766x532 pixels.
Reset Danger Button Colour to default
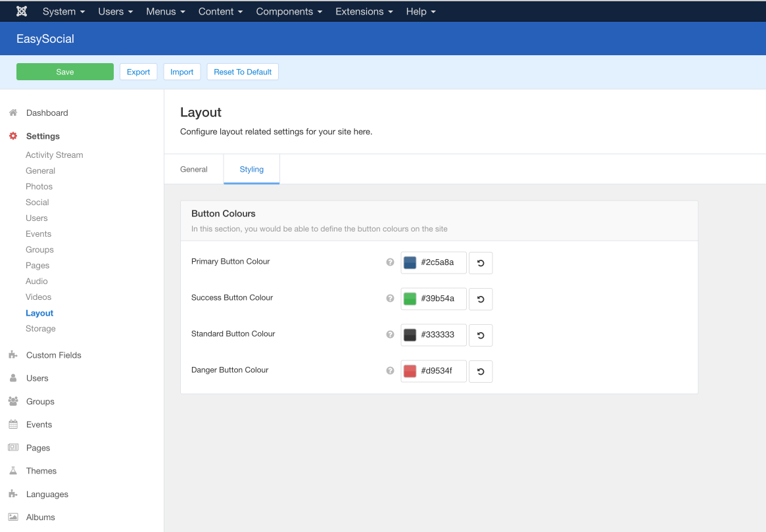coord(481,372)
